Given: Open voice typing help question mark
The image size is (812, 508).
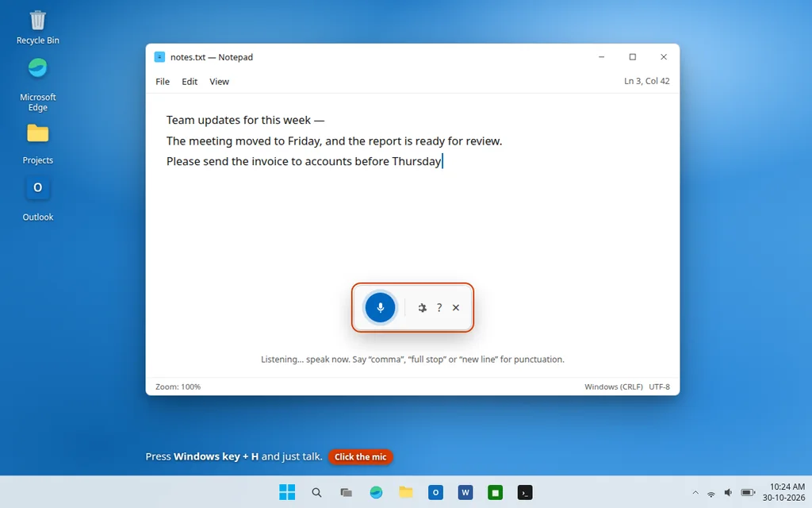Looking at the screenshot, I should pos(439,307).
